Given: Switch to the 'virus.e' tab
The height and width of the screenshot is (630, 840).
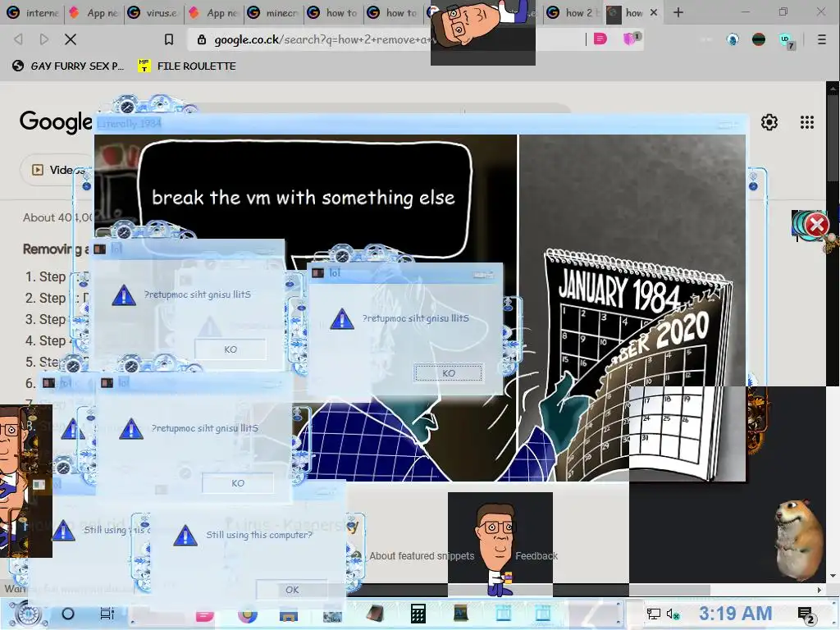Looking at the screenshot, I should 153,12.
